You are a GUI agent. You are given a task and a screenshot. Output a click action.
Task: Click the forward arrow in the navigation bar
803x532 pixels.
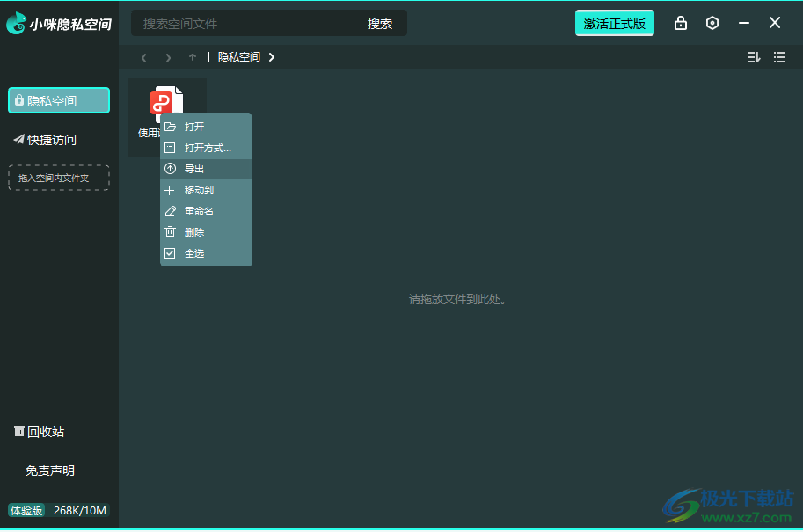click(x=167, y=56)
